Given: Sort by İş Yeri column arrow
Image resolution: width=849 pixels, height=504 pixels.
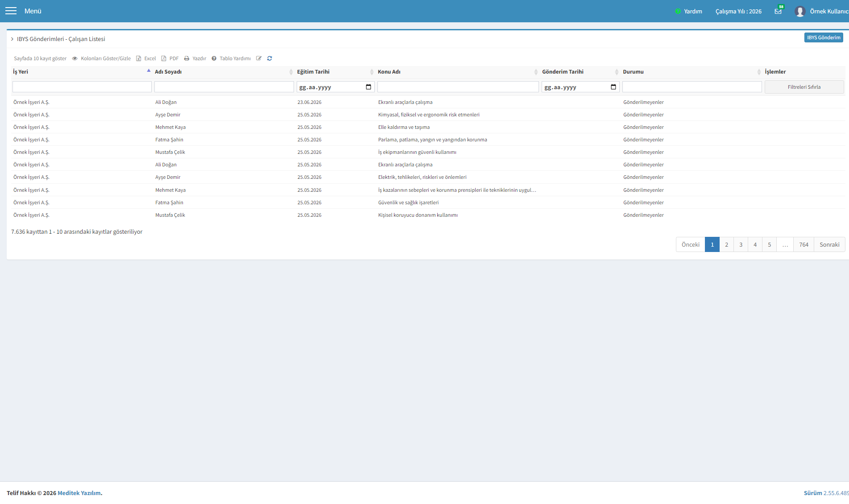Looking at the screenshot, I should [x=149, y=71].
